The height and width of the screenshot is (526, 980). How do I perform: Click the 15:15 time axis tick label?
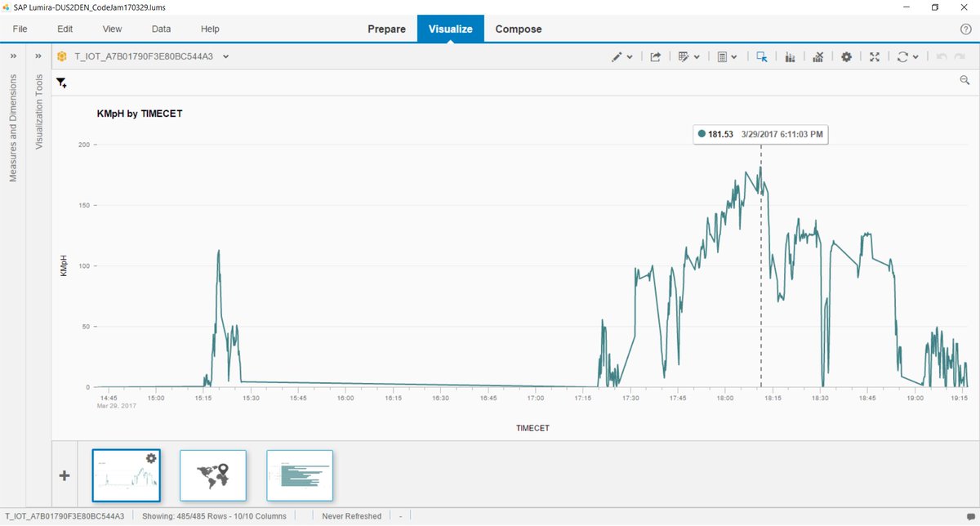[203, 399]
